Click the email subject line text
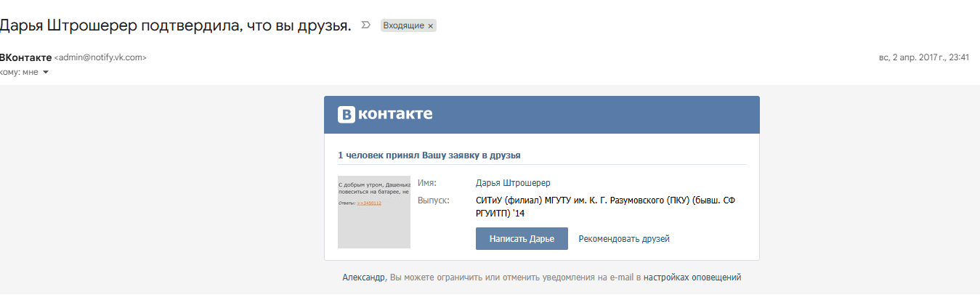980x300 pixels. (x=176, y=25)
